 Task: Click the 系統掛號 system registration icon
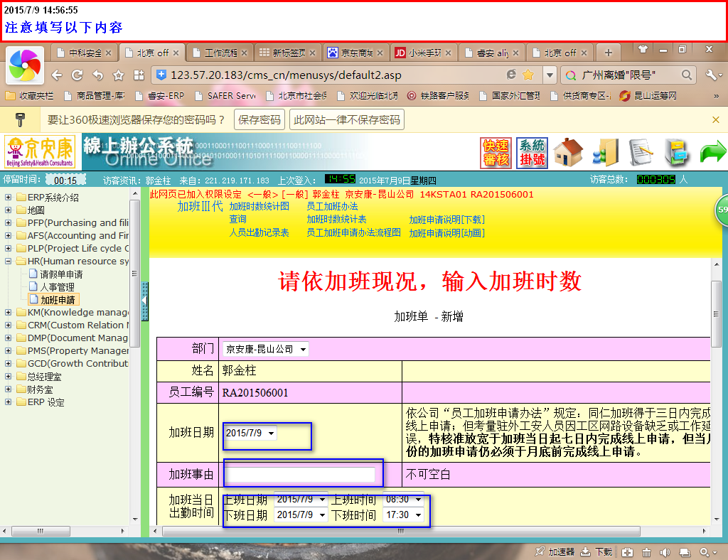pos(532,153)
